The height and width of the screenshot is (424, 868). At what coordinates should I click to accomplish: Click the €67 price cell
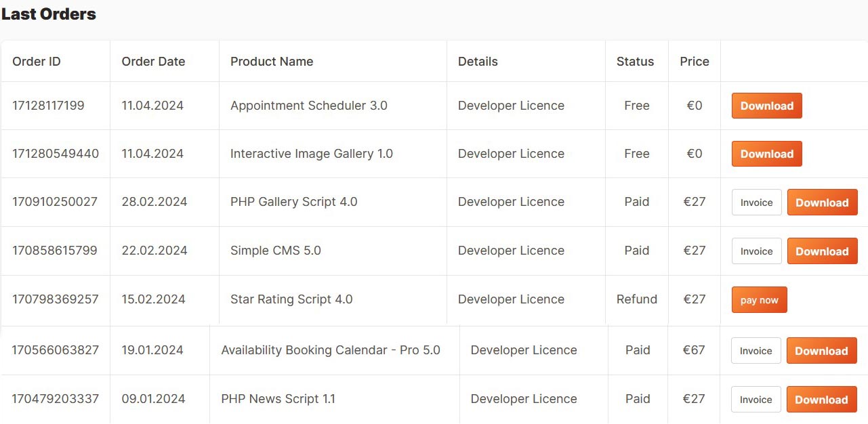click(x=694, y=350)
